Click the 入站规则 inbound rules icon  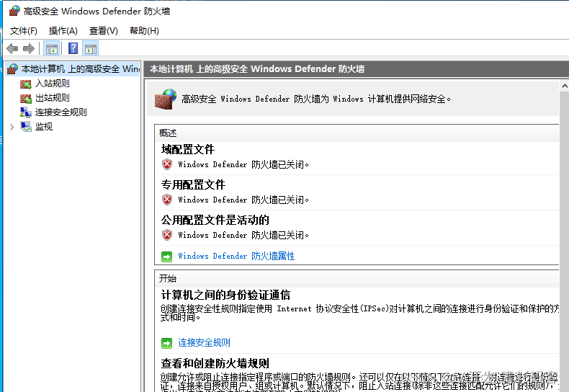tap(25, 84)
